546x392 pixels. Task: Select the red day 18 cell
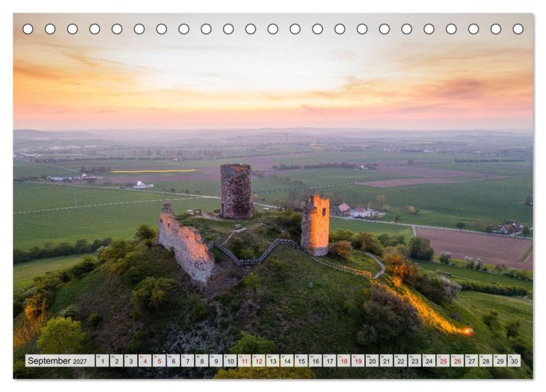pyautogui.click(x=344, y=361)
